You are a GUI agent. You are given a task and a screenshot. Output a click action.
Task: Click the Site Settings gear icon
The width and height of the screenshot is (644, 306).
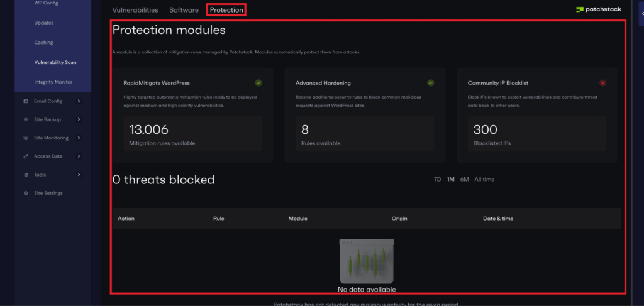click(x=26, y=193)
